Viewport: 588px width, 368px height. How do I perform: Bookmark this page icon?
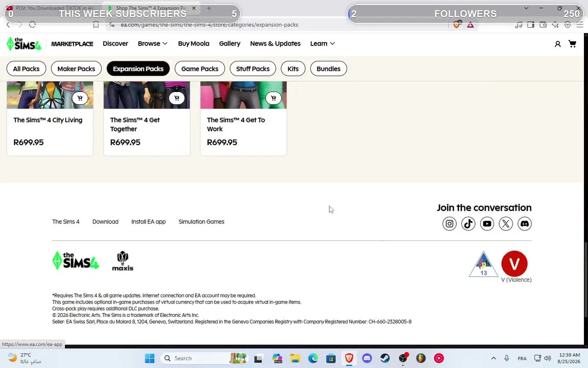96,25
